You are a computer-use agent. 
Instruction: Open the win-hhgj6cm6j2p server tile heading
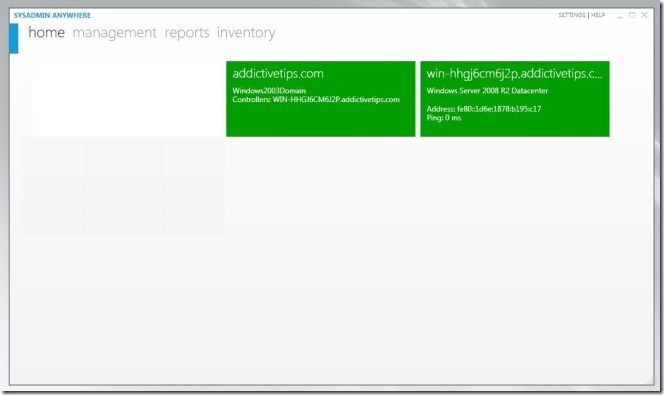coord(515,74)
